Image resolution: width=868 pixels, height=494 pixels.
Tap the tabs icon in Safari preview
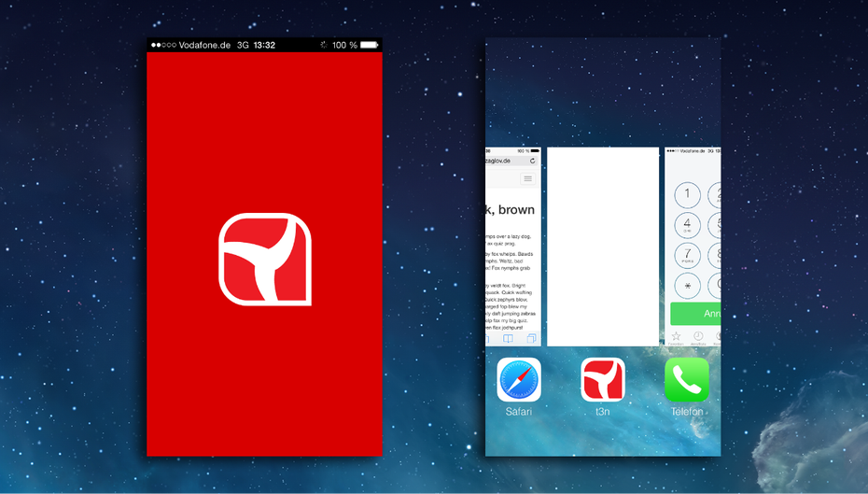pos(531,338)
